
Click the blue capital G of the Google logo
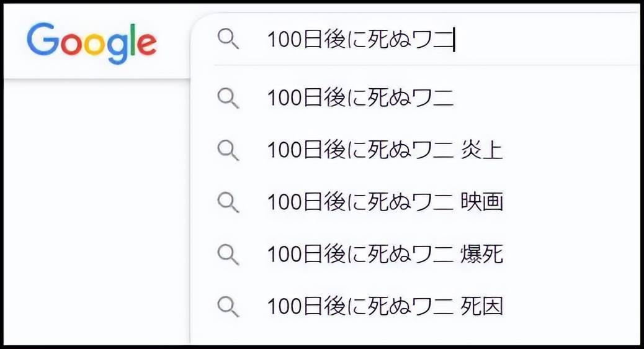pyautogui.click(x=43, y=39)
